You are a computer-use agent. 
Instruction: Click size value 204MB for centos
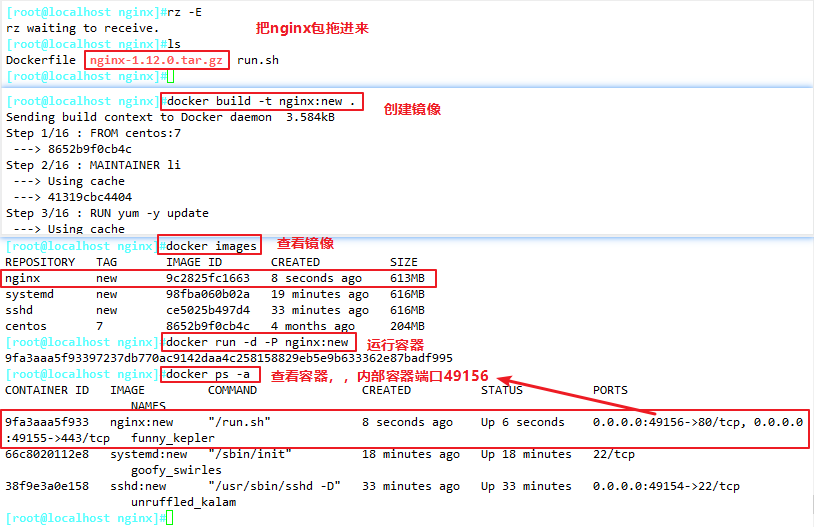tap(408, 327)
